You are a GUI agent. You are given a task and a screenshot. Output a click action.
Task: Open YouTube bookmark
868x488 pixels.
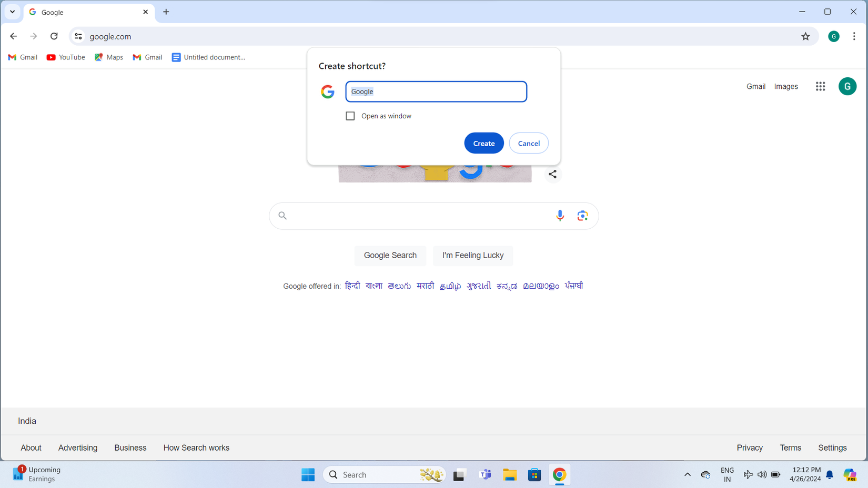pos(66,57)
